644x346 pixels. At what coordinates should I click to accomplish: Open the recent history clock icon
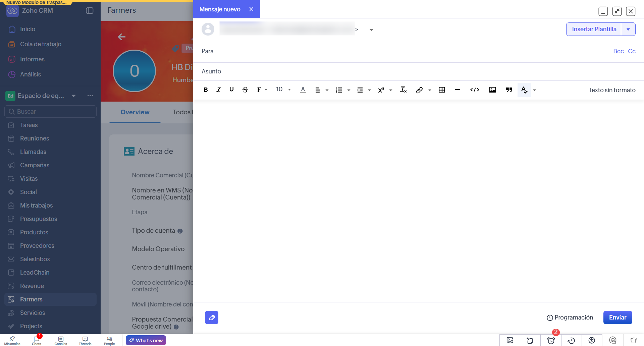click(x=571, y=340)
